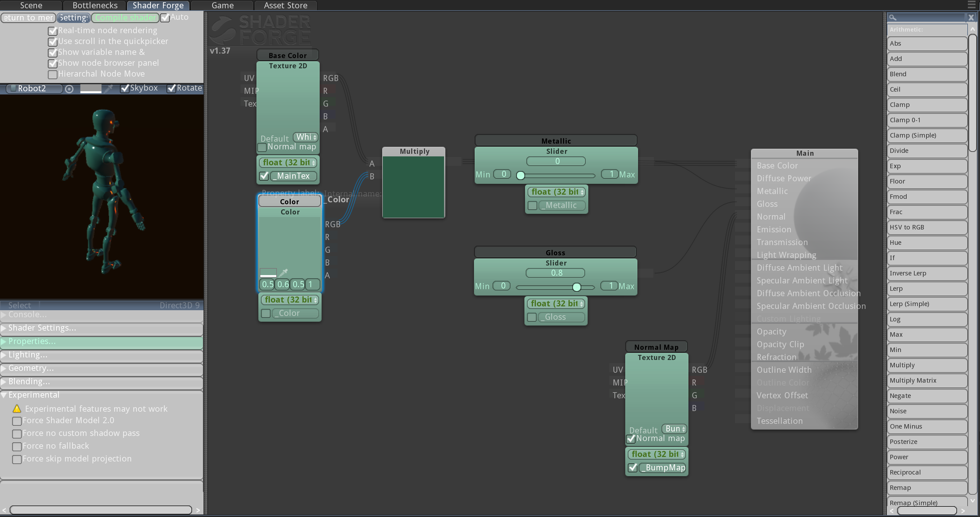Click the Settings button
The image size is (980, 517).
[x=74, y=18]
